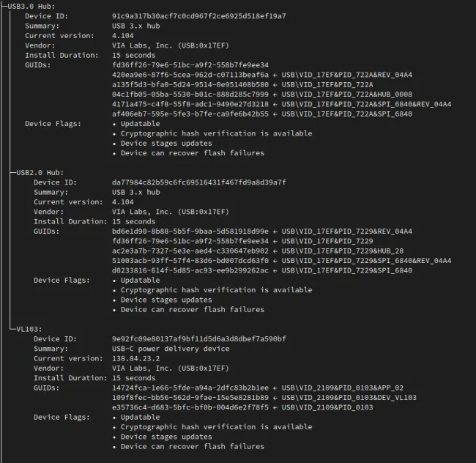Click USB2.0 Hub 'Device stages updates' flag

point(166,300)
